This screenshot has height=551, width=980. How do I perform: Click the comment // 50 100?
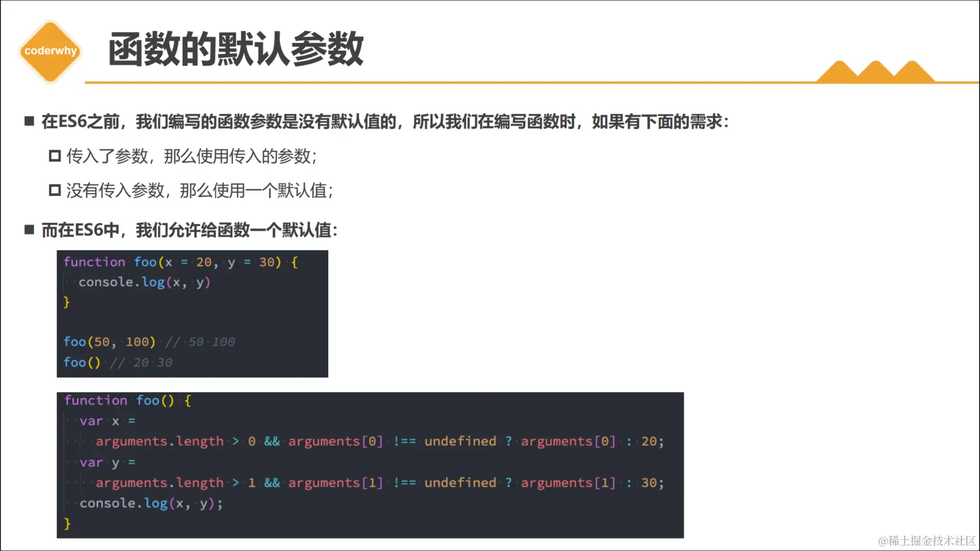pos(200,342)
